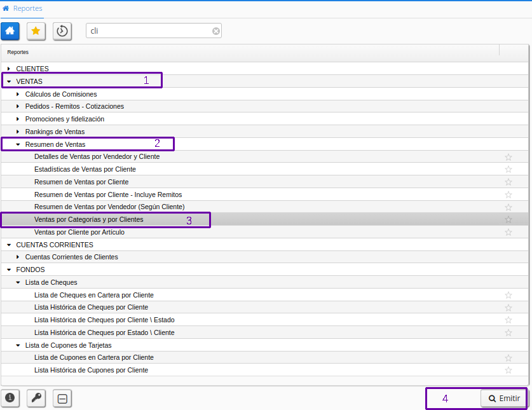Click the VENTAS category label

[29, 81]
